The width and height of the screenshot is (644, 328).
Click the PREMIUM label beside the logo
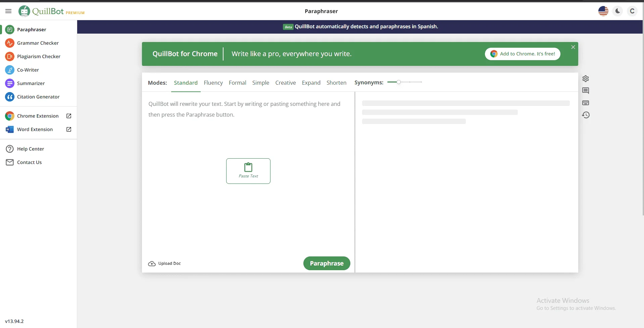pyautogui.click(x=75, y=13)
